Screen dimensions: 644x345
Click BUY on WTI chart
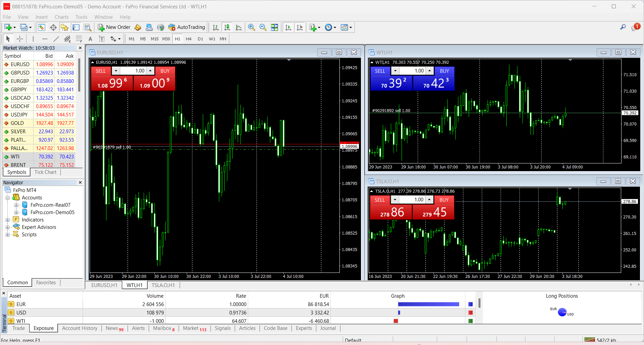click(x=445, y=71)
